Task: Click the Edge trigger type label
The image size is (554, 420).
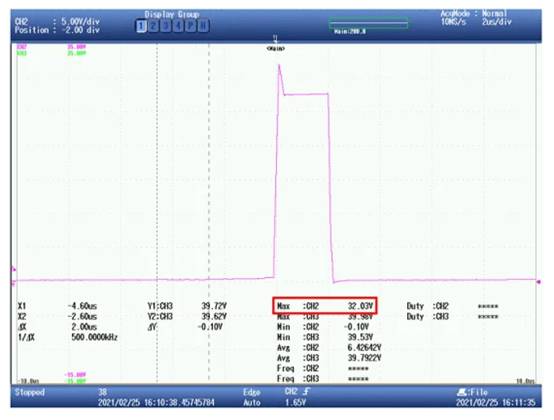Action: pos(252,392)
